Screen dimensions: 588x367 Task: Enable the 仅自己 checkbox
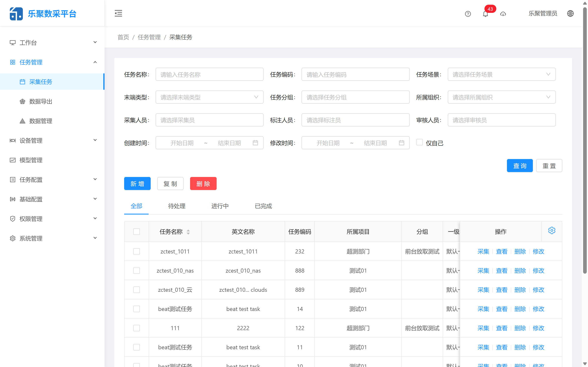420,142
